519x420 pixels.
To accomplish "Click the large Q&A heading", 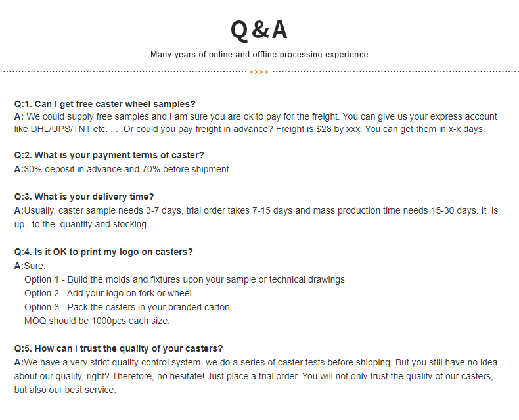I will [259, 30].
